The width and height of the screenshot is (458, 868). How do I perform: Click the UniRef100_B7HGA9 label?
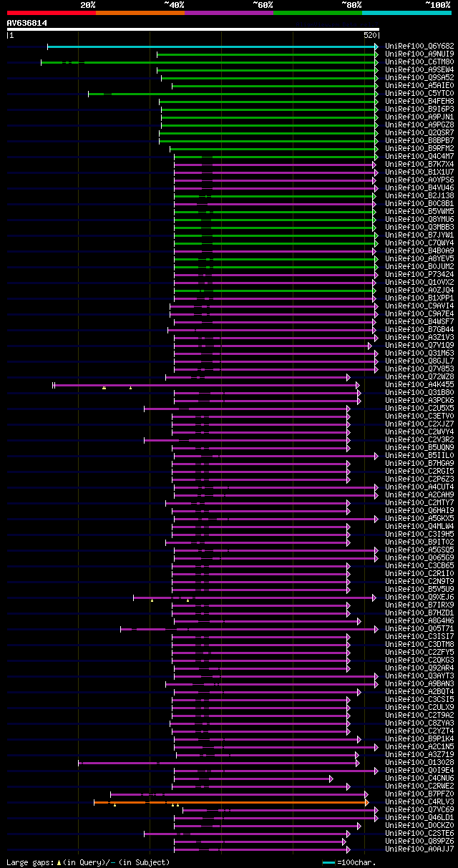click(419, 464)
